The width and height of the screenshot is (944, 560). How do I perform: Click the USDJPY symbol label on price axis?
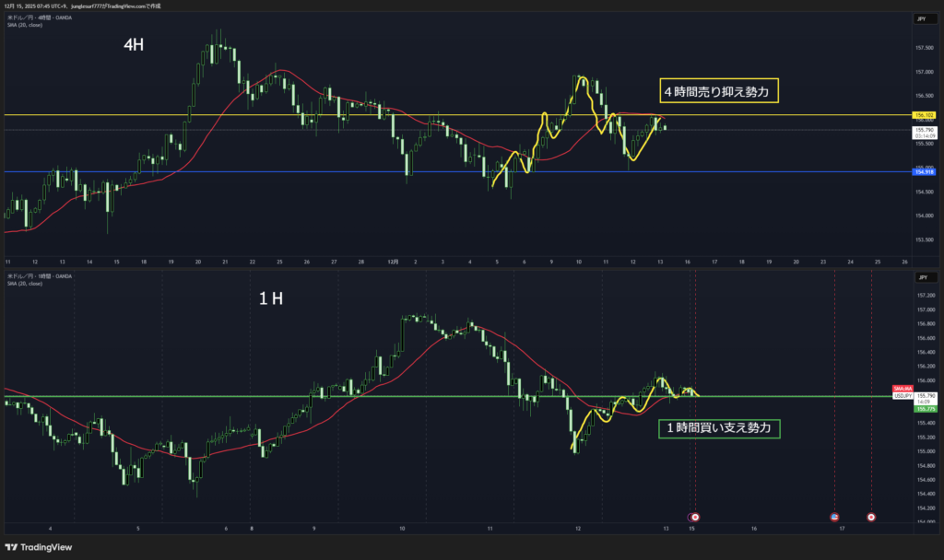coord(903,396)
